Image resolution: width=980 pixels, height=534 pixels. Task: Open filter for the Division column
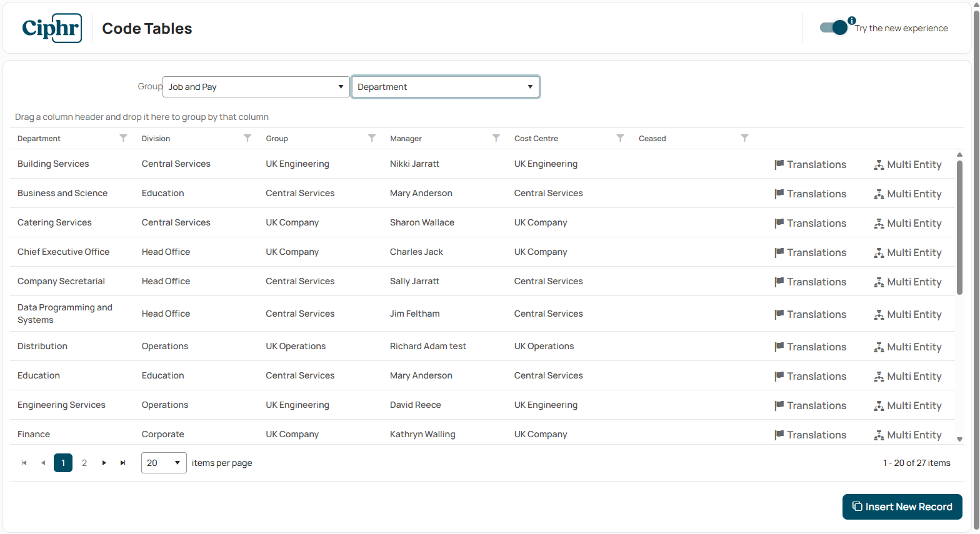[x=247, y=138]
